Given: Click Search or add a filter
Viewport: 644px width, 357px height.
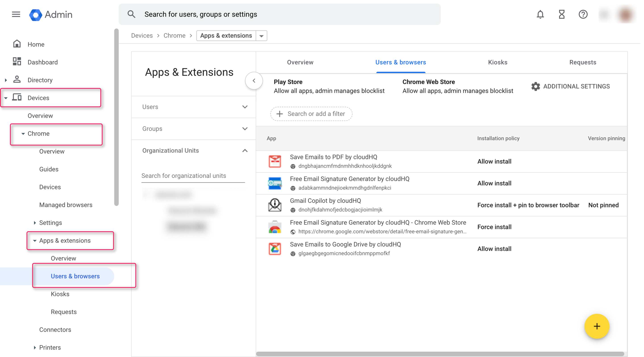Looking at the screenshot, I should pos(311,114).
